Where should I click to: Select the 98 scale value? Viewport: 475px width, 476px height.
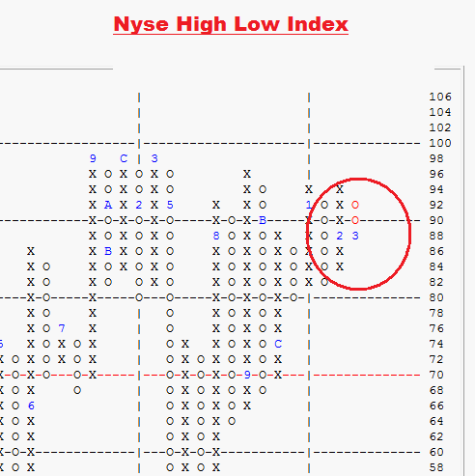pyautogui.click(x=436, y=158)
